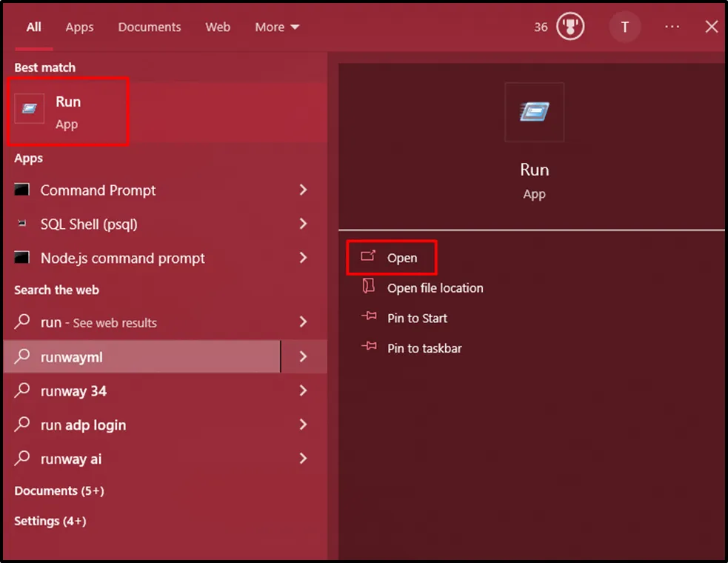Click Open in the Run preview pane
728x563 pixels.
[401, 258]
